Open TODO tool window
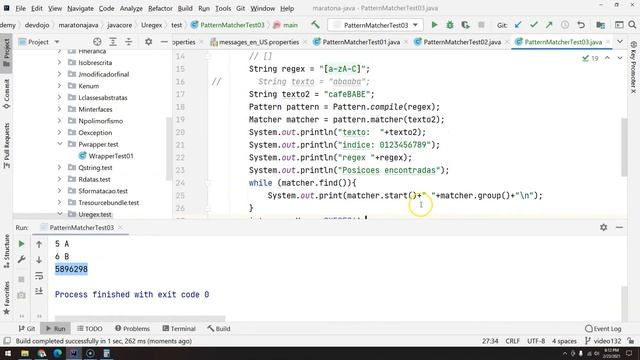Viewport: 640px width, 360px height. click(x=89, y=329)
